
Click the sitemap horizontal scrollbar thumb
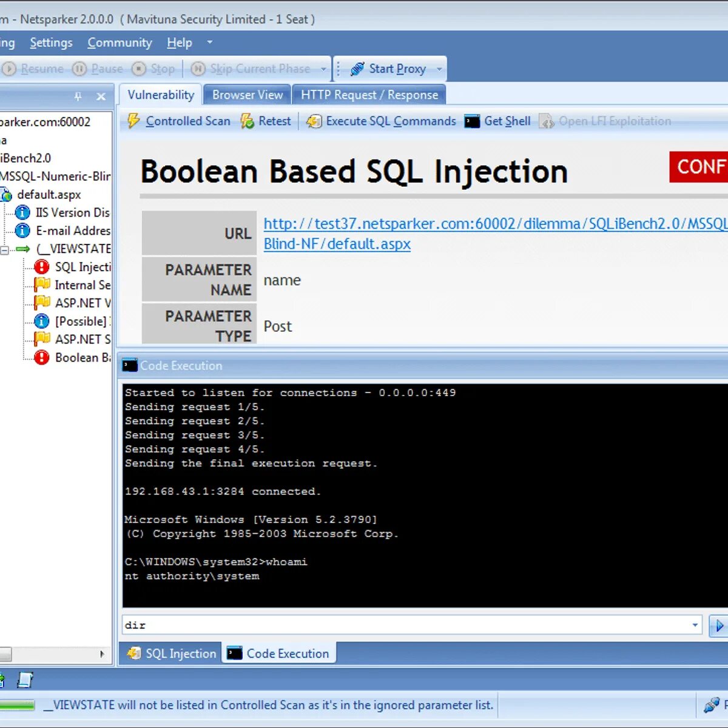[x=5, y=654]
